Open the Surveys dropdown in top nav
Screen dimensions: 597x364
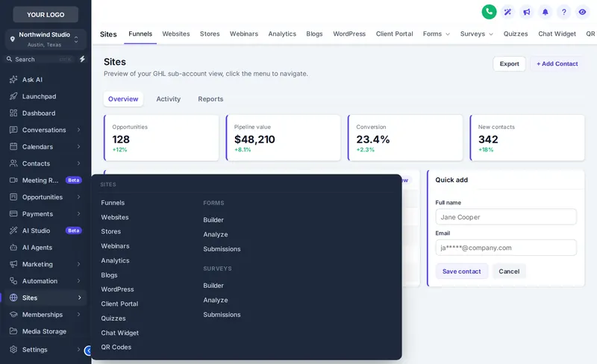[477, 34]
